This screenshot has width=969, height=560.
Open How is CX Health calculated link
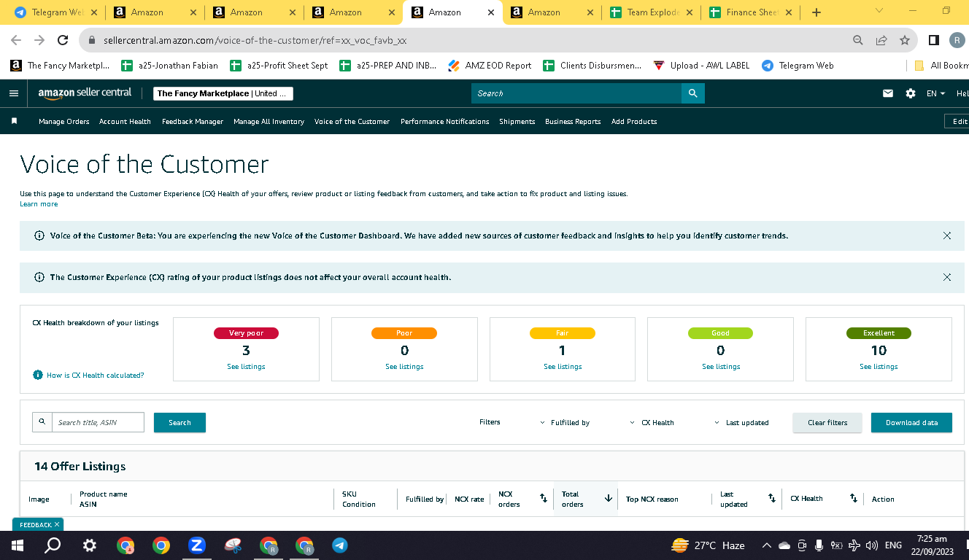[x=95, y=375]
